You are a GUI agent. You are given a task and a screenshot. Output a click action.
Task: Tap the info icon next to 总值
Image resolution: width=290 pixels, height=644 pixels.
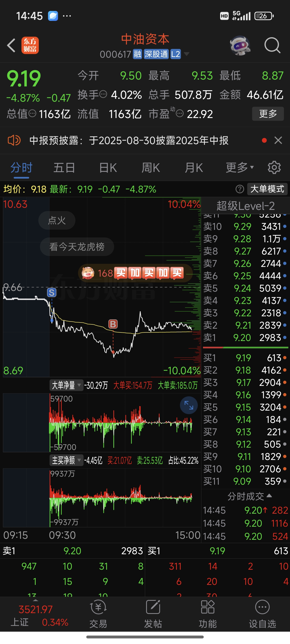click(32, 114)
